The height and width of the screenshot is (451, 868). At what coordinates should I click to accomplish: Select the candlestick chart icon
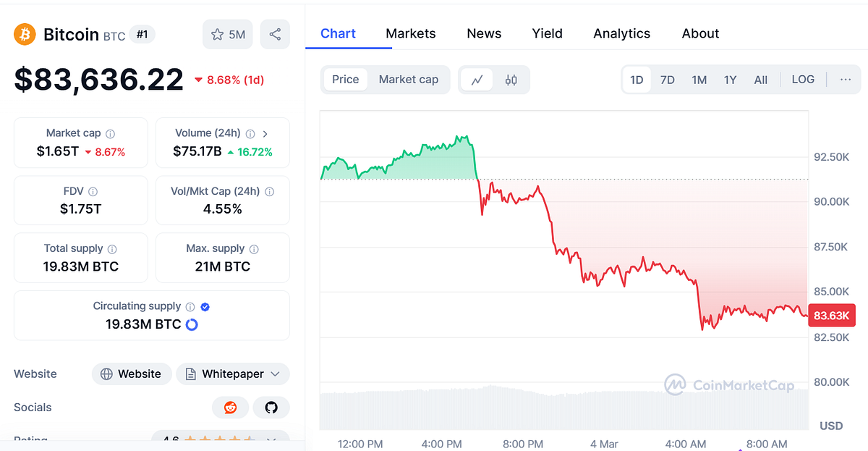coord(511,80)
